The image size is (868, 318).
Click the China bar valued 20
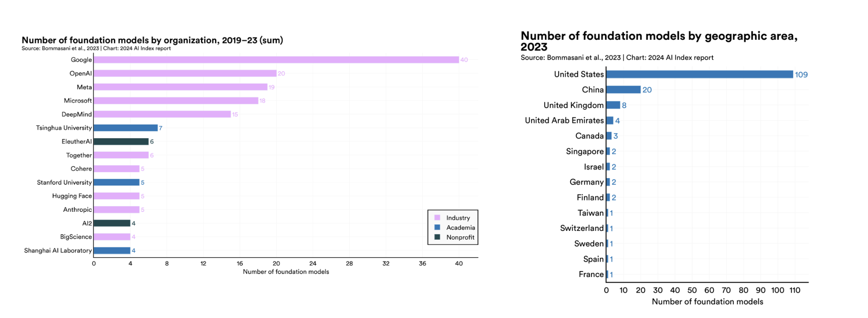(624, 90)
